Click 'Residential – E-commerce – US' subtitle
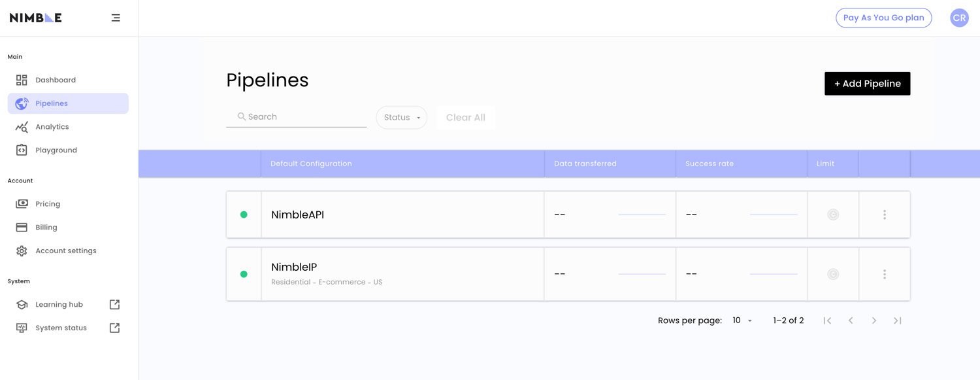Viewport: 980px width, 380px height. (327, 282)
